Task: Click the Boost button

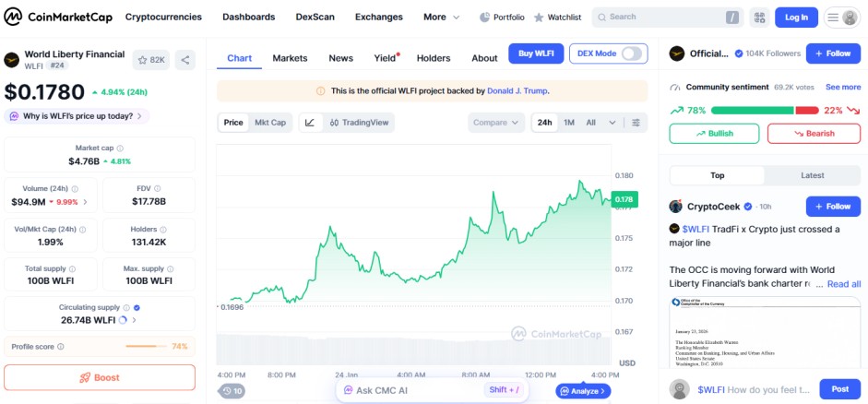Action: pyautogui.click(x=100, y=377)
